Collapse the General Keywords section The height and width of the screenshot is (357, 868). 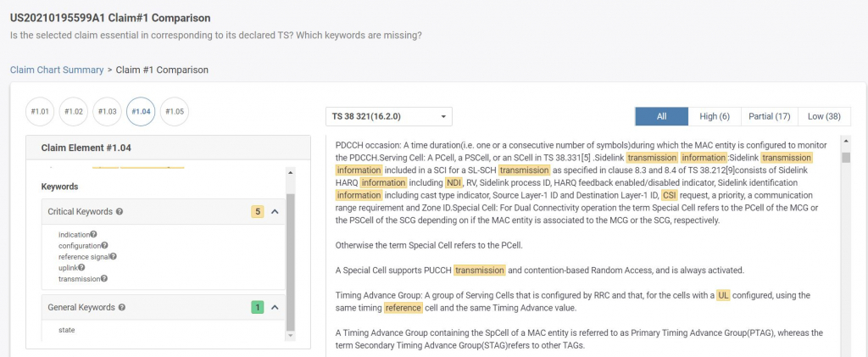(x=275, y=307)
